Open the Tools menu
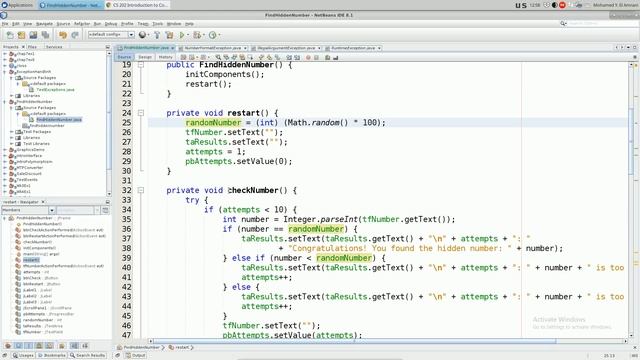This screenshot has width=640, height=360. [158, 24]
